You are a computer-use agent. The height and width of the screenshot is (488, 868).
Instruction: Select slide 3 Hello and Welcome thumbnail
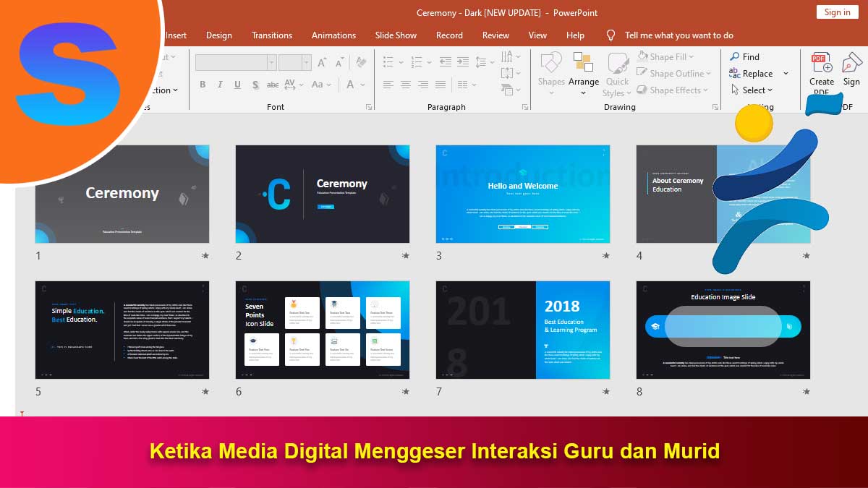click(x=523, y=194)
